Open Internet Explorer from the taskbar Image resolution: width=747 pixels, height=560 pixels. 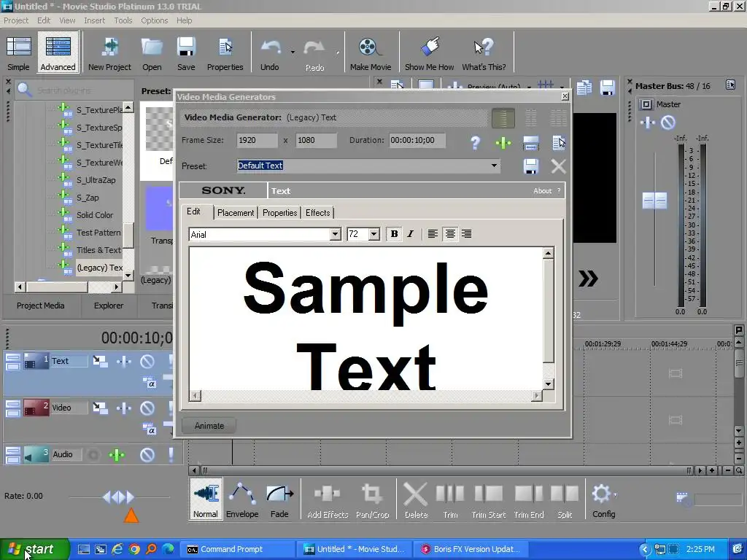click(117, 549)
